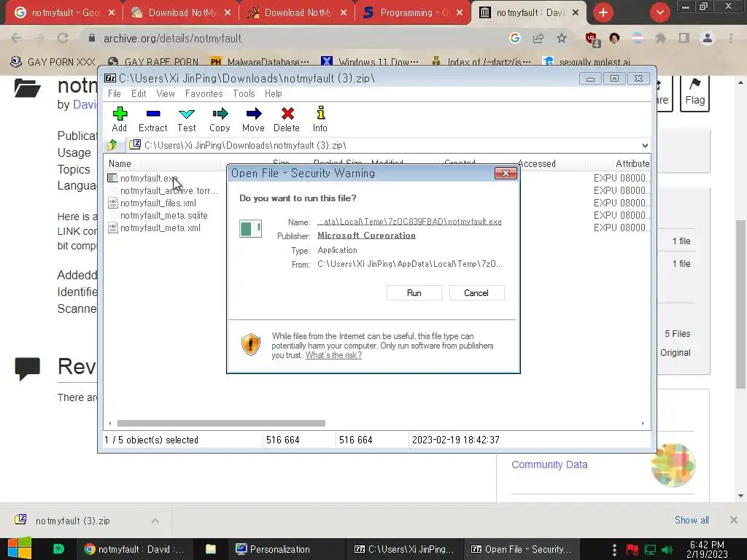Expand the notmyfault (3).zip download options chevron
Screen dimensions: 747x560
coord(155,521)
